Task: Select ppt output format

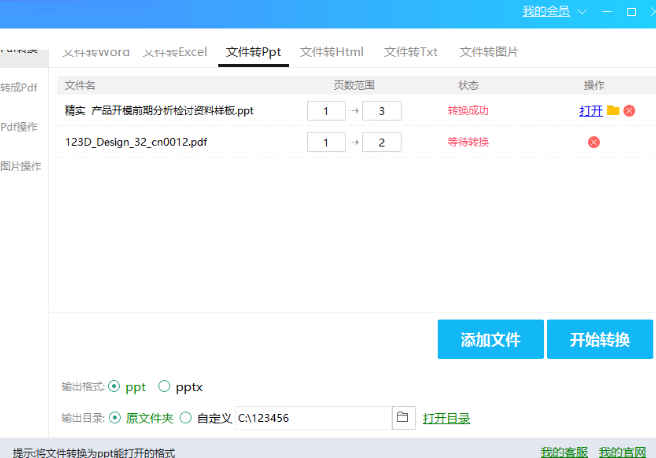Action: point(114,386)
